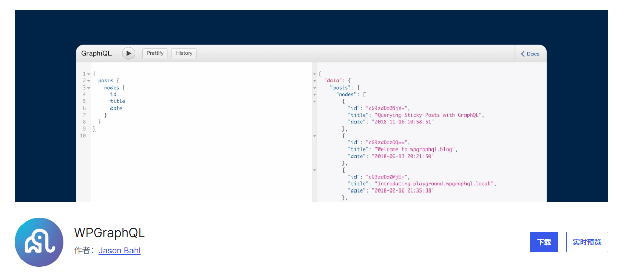The height and width of the screenshot is (278, 644).
Task: Fold the Introducing playground result node
Action: point(315,169)
